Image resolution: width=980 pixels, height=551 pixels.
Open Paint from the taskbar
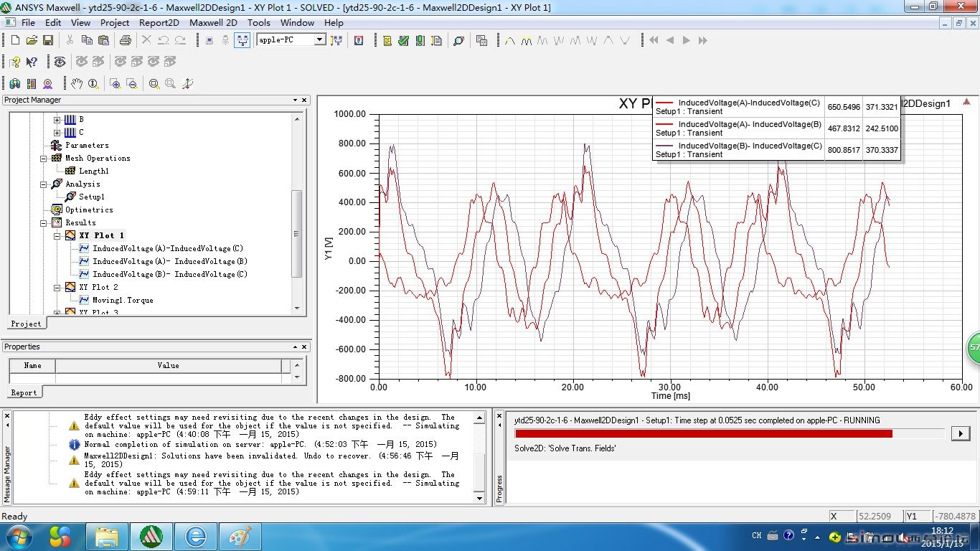[240, 536]
